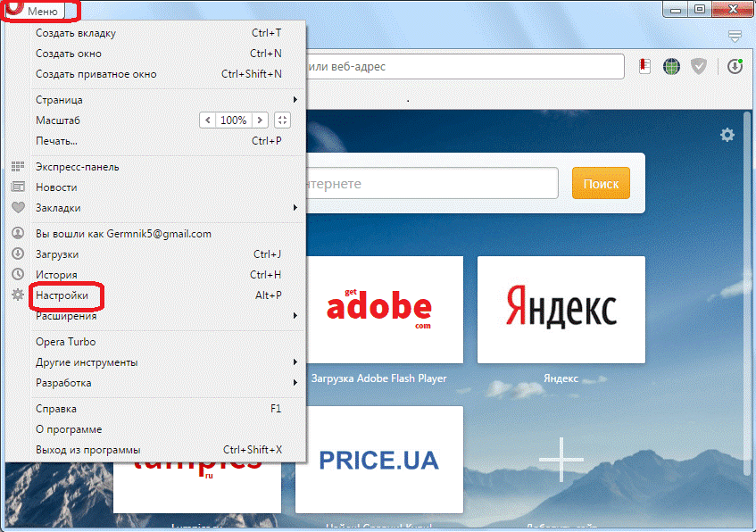Click the gray shield icon in toolbar

point(700,67)
